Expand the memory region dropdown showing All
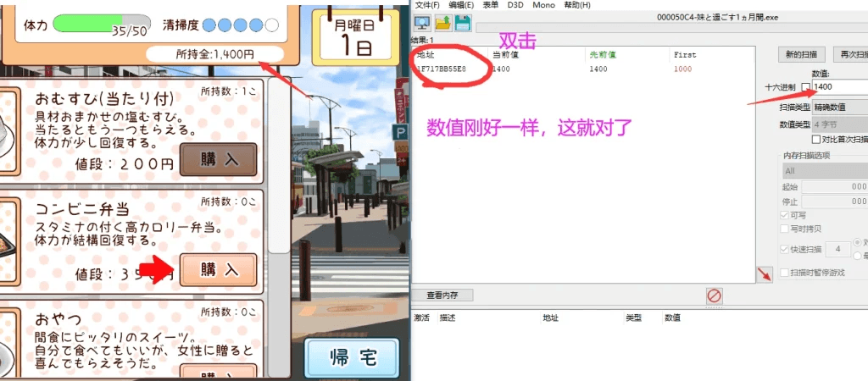 pos(824,170)
